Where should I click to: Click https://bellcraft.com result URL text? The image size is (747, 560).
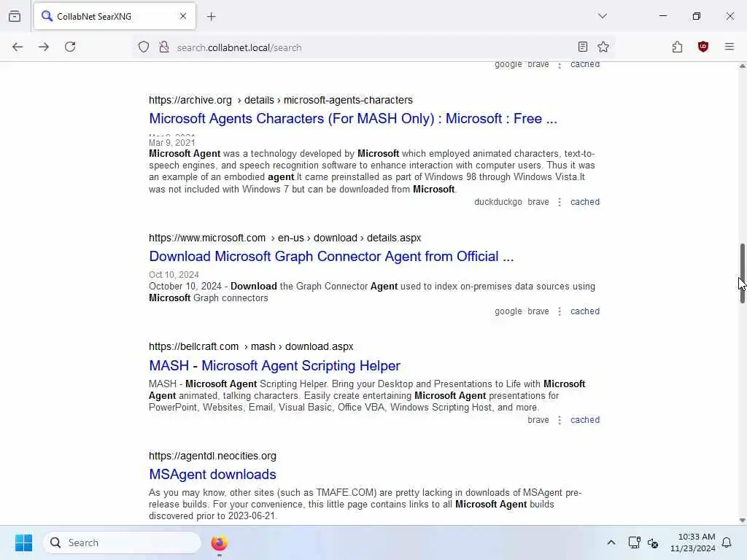tap(193, 346)
